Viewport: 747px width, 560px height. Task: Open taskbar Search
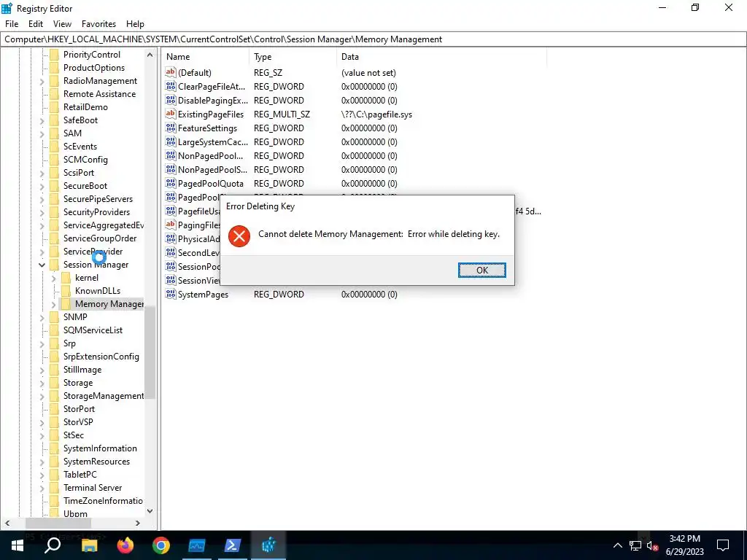(x=53, y=545)
